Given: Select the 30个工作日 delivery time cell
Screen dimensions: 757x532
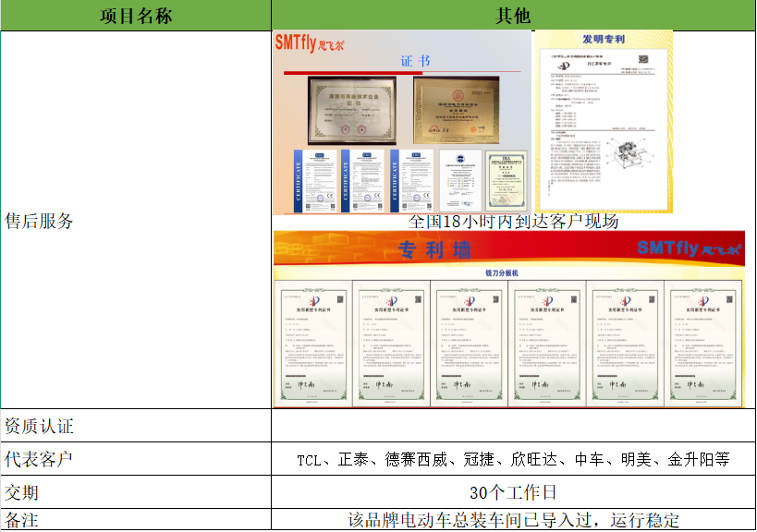Looking at the screenshot, I should [513, 492].
